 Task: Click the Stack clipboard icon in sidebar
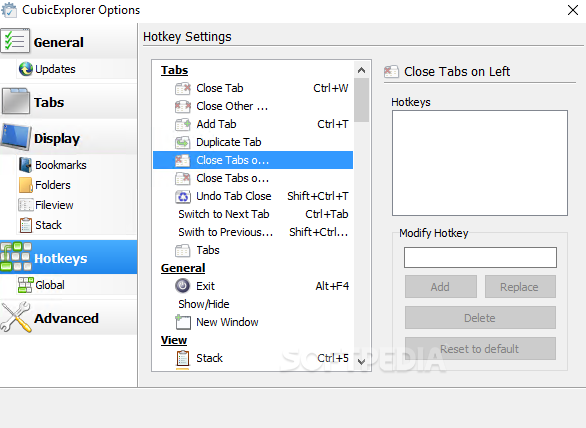tap(25, 225)
